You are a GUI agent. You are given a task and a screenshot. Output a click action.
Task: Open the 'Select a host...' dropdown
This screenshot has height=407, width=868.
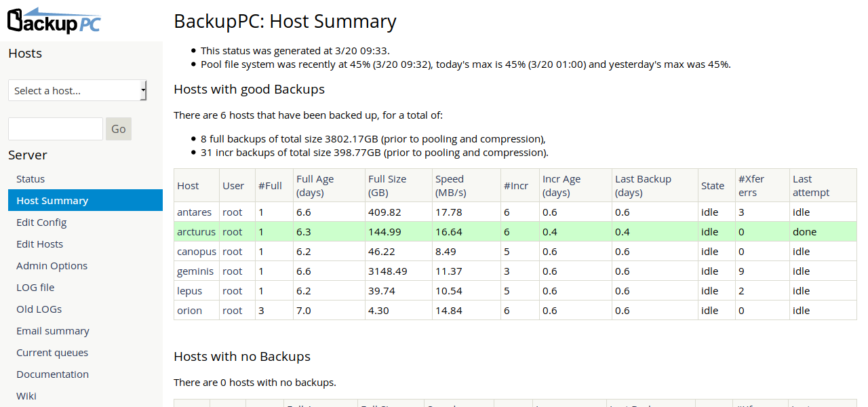(77, 90)
